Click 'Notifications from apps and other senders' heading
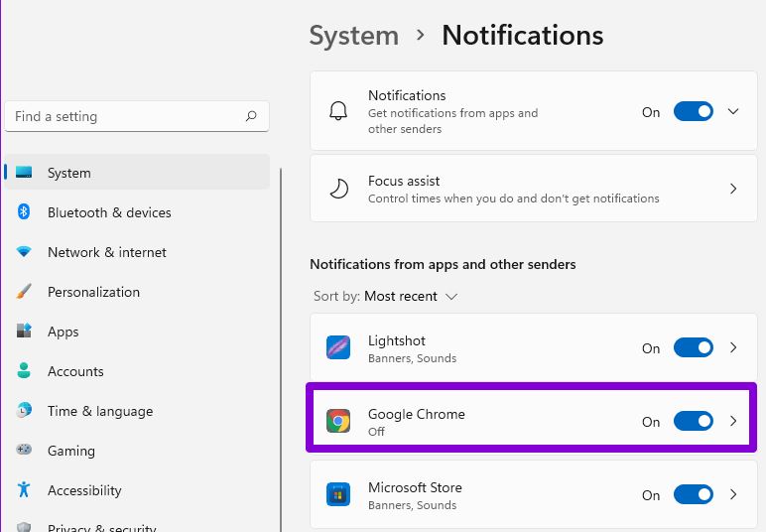The image size is (766, 532). [443, 264]
